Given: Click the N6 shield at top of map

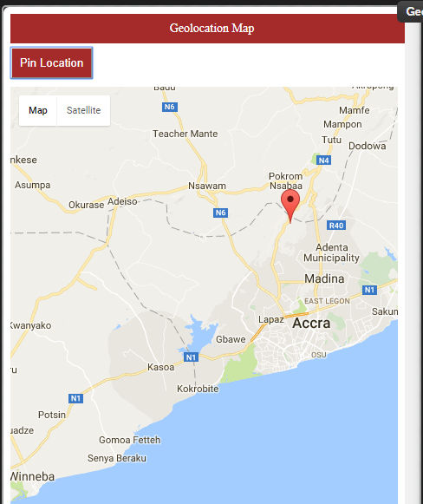Looking at the screenshot, I should pos(170,107).
